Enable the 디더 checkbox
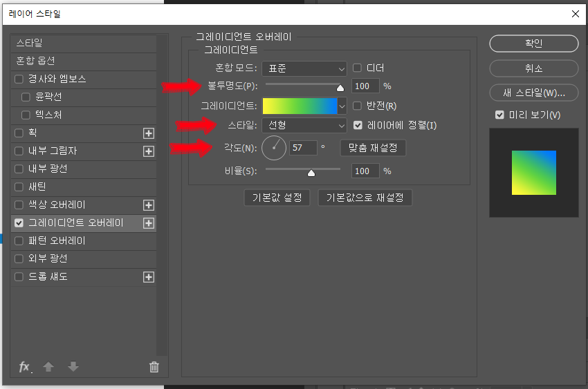 358,68
